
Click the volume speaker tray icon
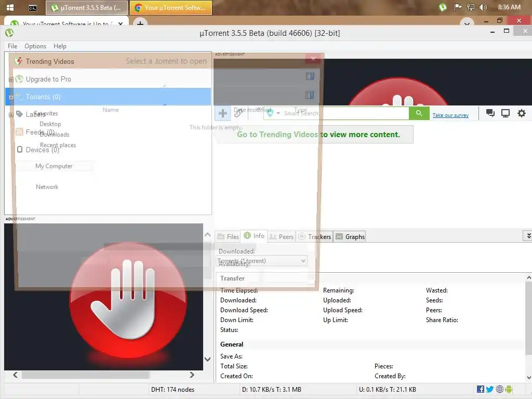point(483,7)
